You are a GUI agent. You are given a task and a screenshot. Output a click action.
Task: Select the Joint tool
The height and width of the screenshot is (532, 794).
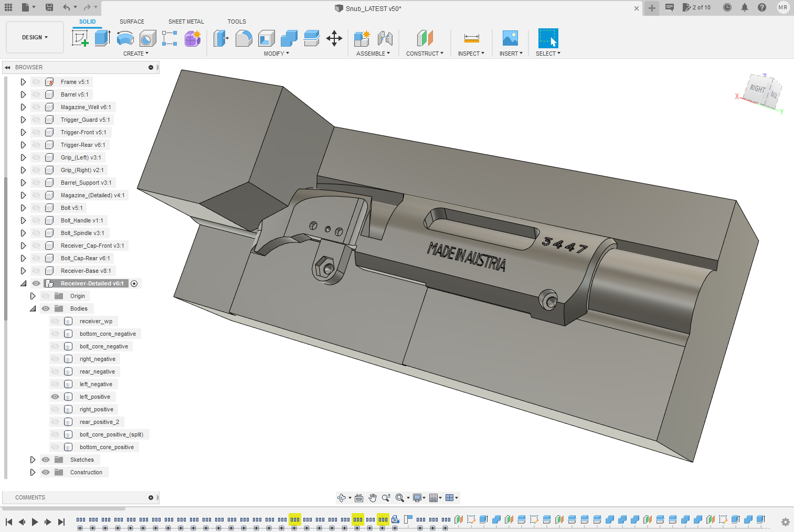pos(385,38)
